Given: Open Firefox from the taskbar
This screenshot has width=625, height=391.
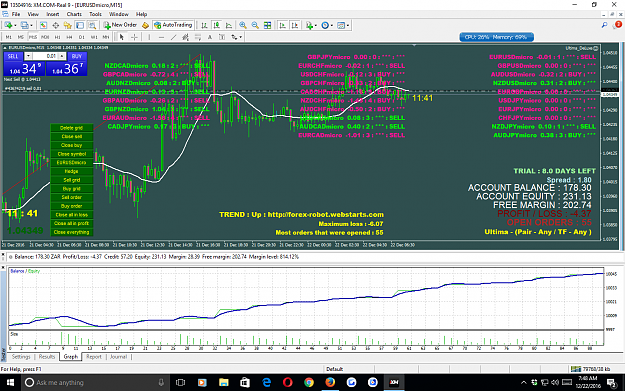Looking at the screenshot, I should click(x=330, y=382).
